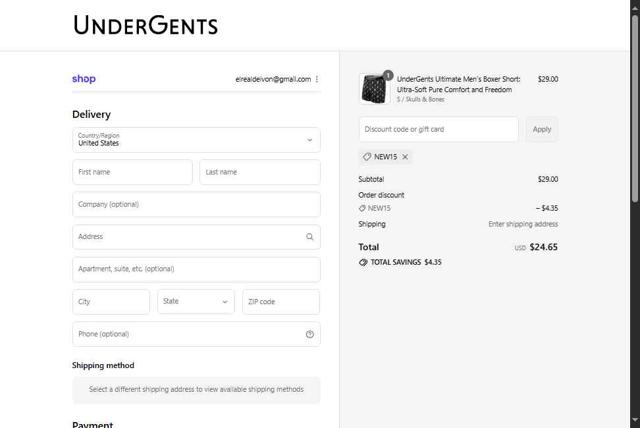Click the phone help question-mark icon
The image size is (640, 428).
[x=310, y=334]
